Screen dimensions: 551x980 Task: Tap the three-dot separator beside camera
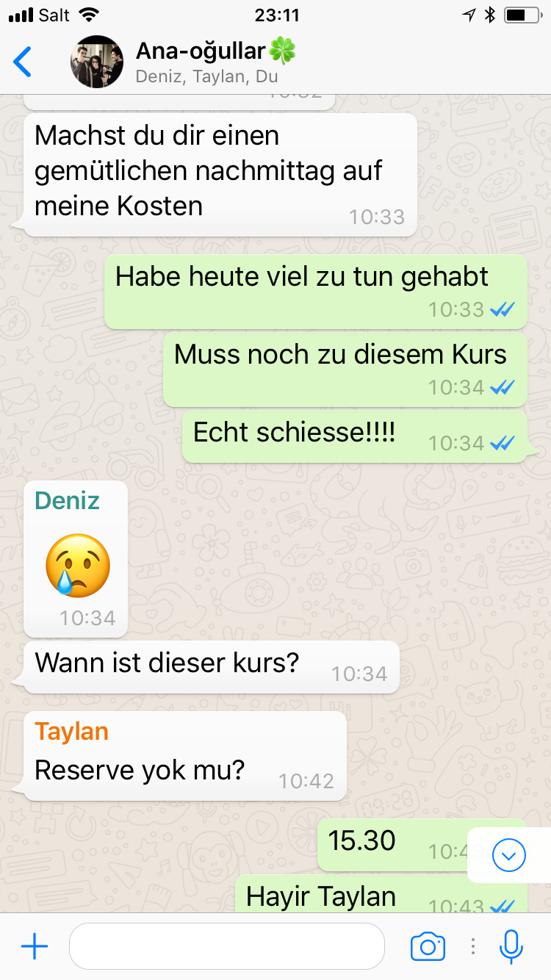(473, 946)
